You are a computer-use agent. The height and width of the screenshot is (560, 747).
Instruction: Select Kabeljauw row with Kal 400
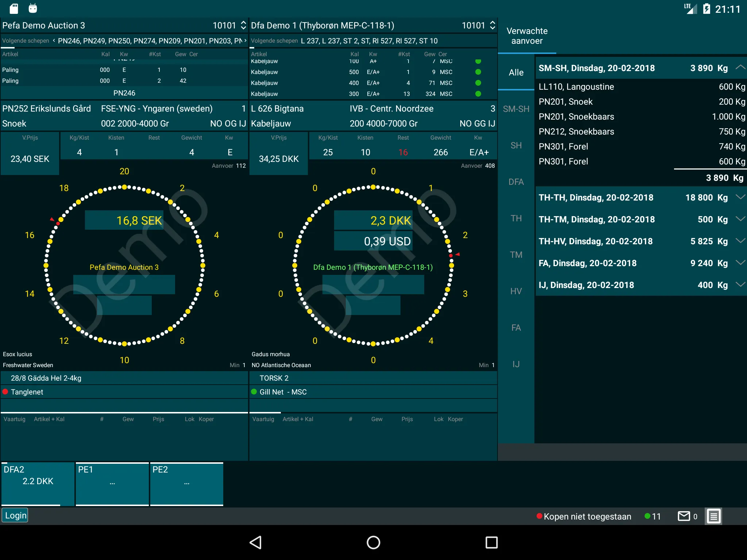point(373,83)
